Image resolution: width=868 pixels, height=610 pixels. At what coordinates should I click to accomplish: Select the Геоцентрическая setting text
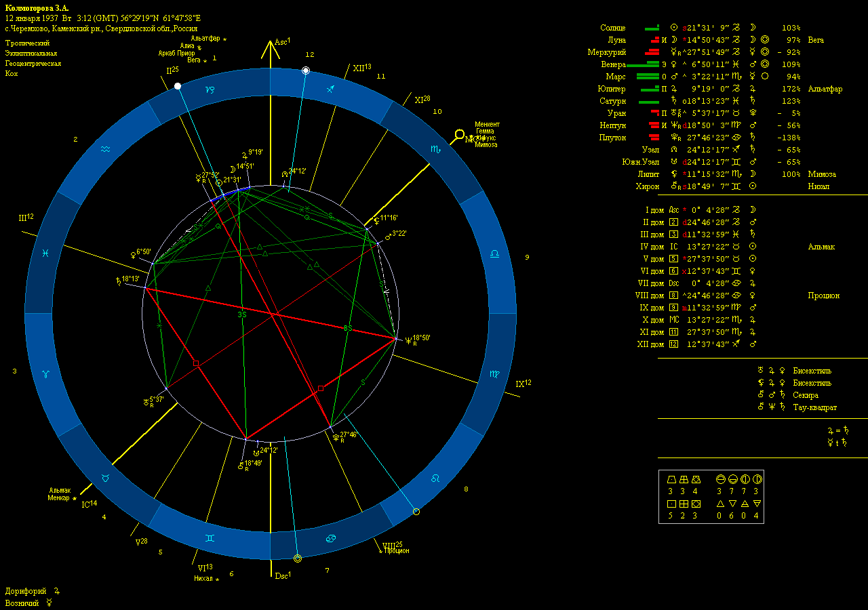[x=33, y=63]
